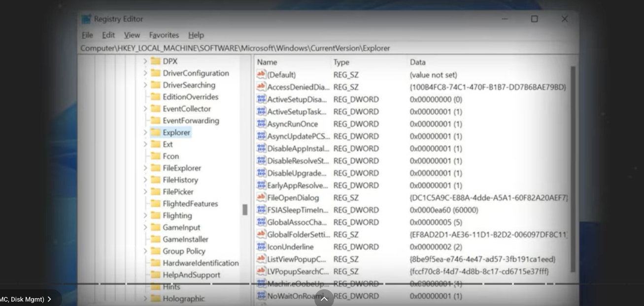Click the values pane vertical scrollbar
Screen dimensions: 644x306
tap(573, 169)
